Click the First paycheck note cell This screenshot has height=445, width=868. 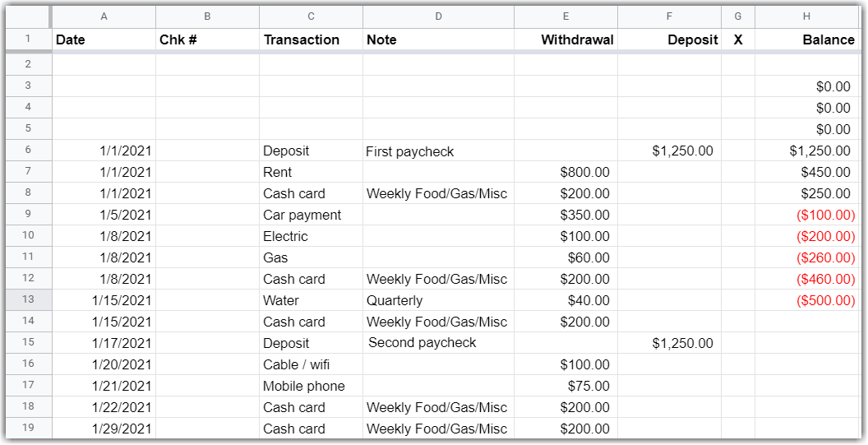438,151
